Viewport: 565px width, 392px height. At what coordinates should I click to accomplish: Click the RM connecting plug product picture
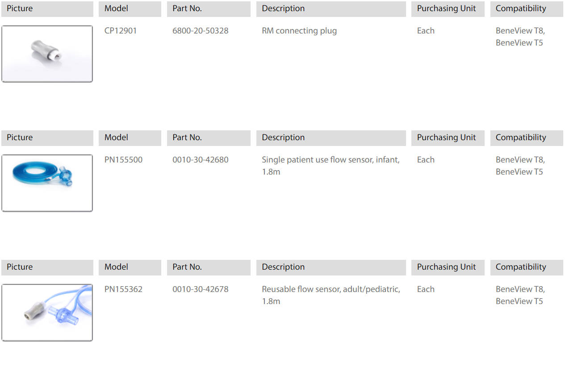(47, 54)
